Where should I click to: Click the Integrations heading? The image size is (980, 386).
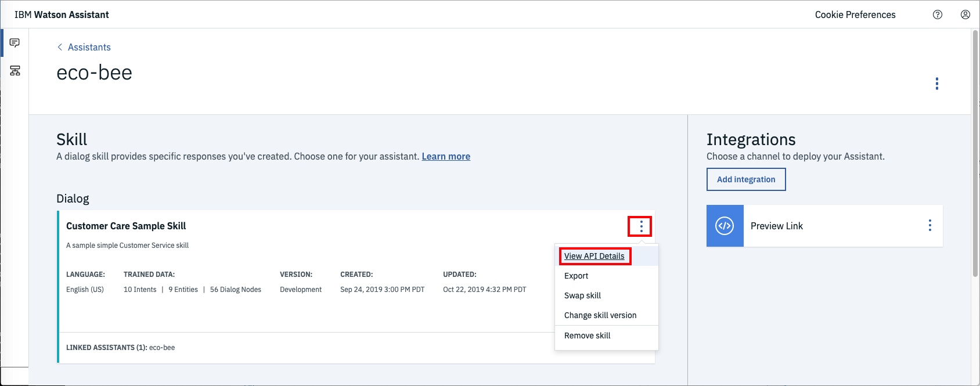coord(751,139)
